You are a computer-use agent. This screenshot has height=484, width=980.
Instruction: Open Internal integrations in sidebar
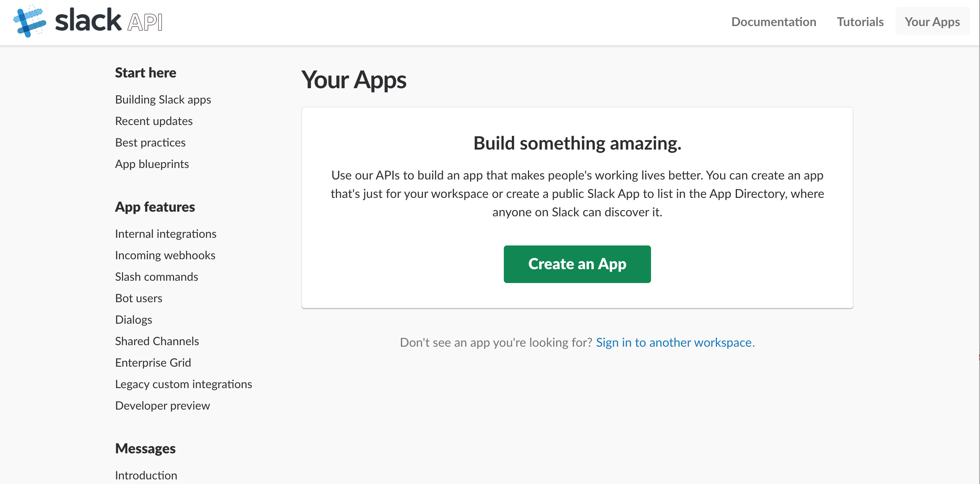pyautogui.click(x=166, y=234)
